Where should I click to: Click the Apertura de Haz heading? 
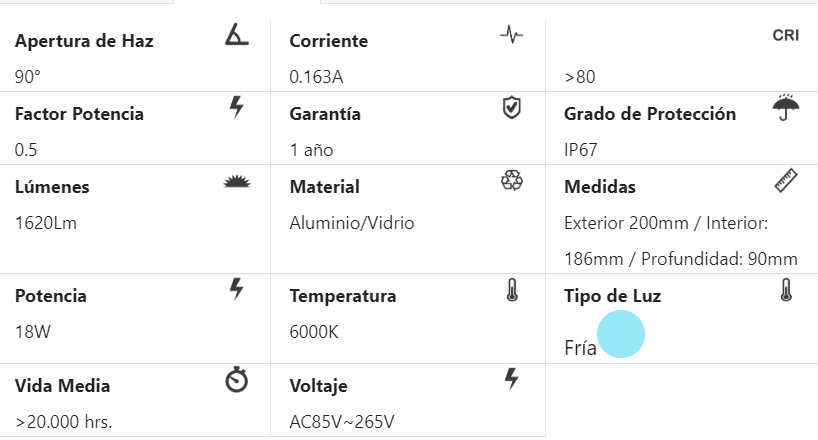(x=84, y=42)
